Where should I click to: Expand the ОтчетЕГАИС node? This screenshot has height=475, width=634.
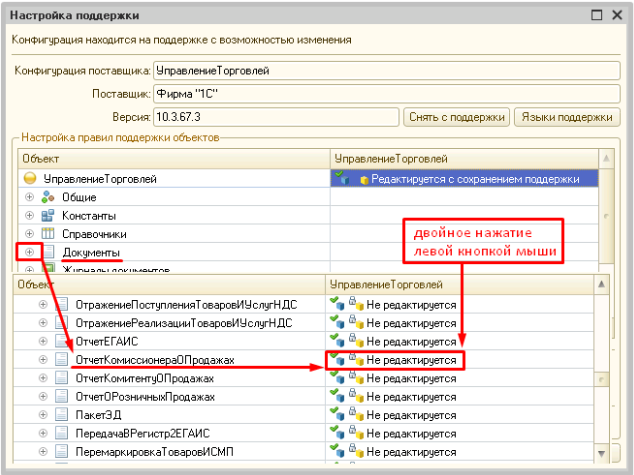[43, 341]
